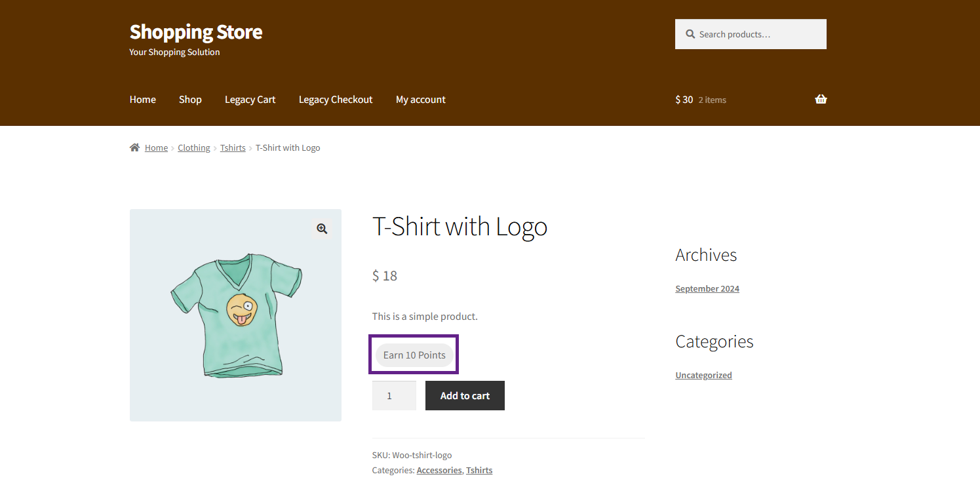
Task: Navigate to Legacy Checkout page
Action: (x=335, y=100)
